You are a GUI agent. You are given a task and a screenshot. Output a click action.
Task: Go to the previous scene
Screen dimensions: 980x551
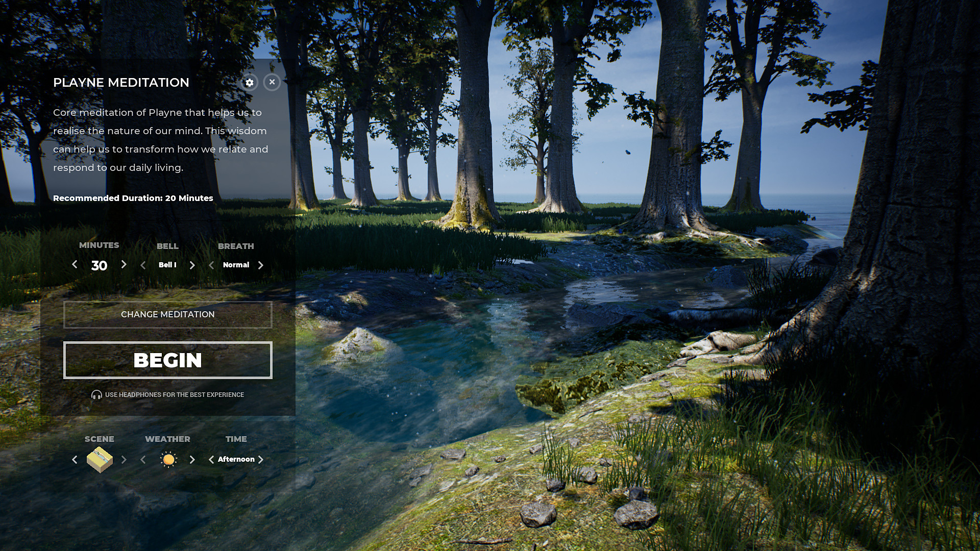tap(75, 459)
